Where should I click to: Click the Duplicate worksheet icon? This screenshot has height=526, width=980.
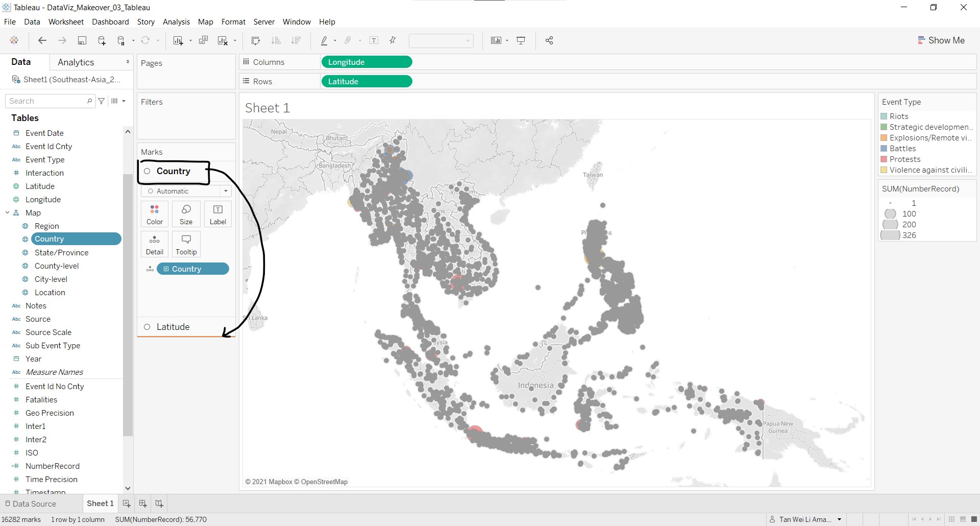click(x=203, y=41)
